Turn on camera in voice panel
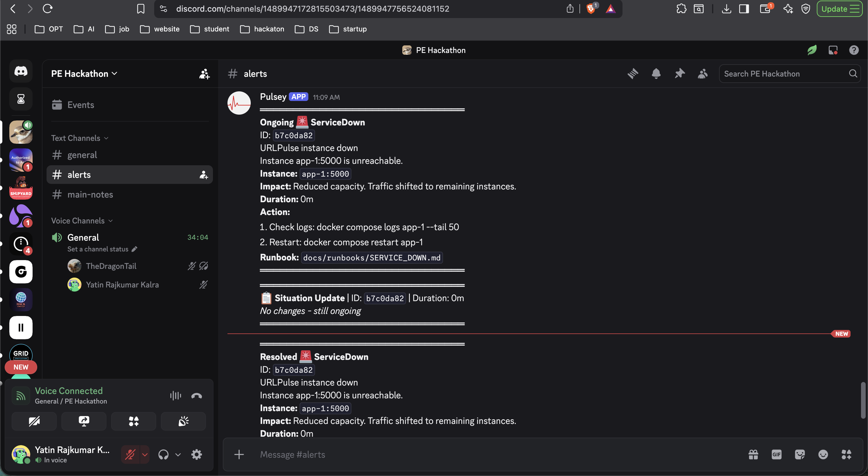Screen dimensions: 868x476 pos(34,421)
